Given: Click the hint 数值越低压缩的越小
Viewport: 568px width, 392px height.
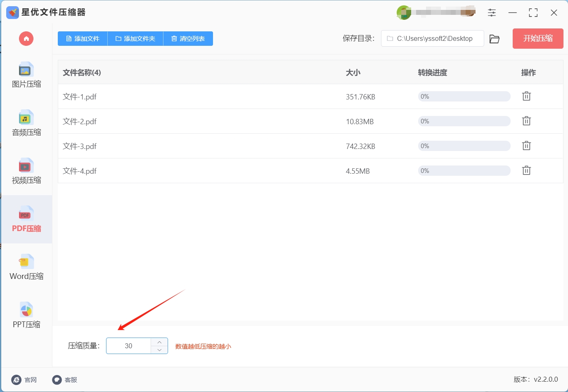Looking at the screenshot, I should [203, 346].
